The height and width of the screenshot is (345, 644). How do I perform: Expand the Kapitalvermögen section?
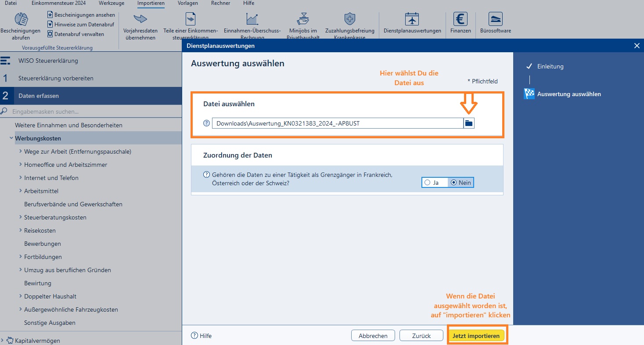point(2,340)
